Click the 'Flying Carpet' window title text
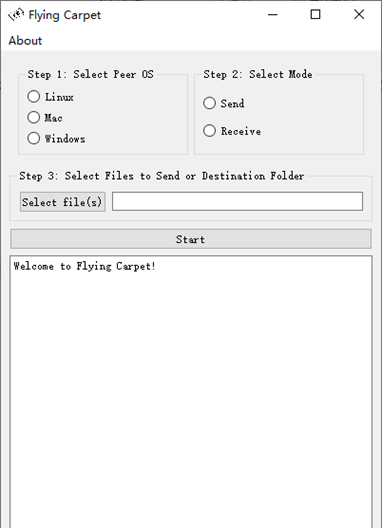 click(64, 15)
